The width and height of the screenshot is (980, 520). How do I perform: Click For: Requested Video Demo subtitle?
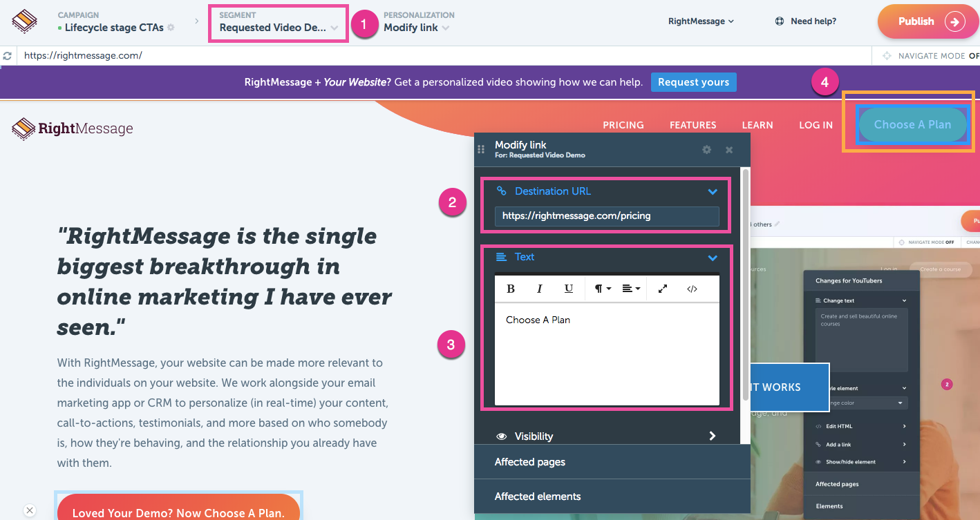[540, 155]
